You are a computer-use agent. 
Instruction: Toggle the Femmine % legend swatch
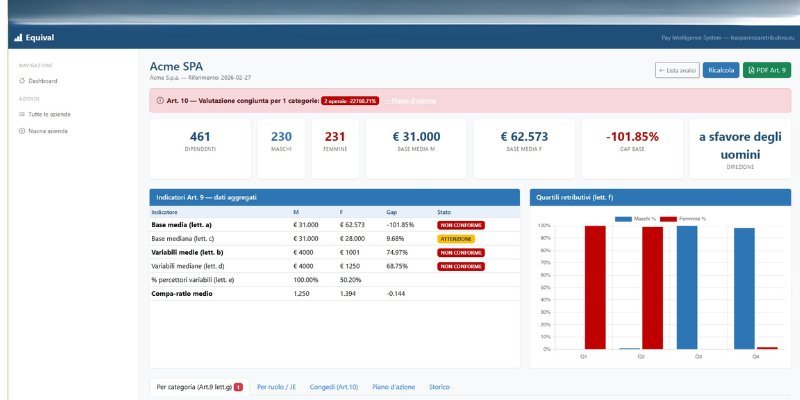[x=668, y=219]
